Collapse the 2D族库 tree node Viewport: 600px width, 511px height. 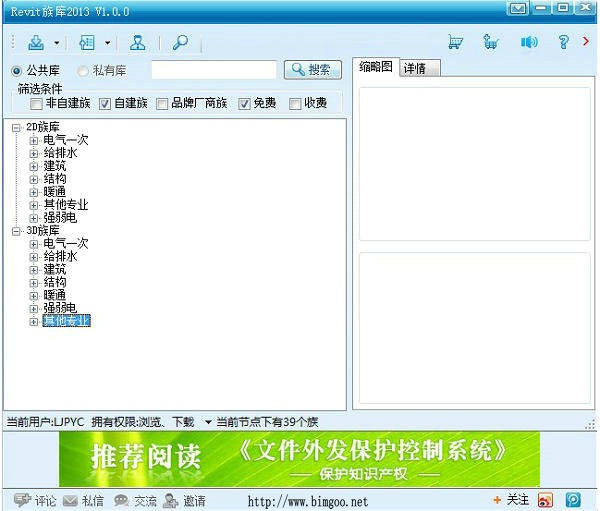tap(17, 127)
